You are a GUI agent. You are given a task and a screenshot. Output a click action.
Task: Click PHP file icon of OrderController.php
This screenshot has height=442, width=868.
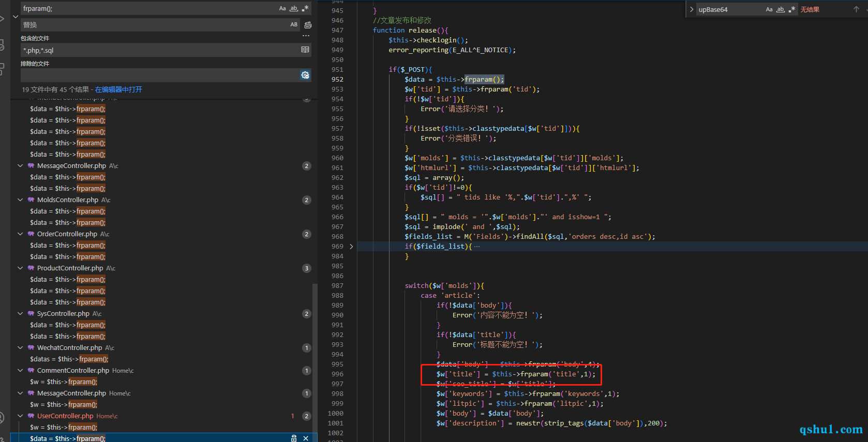[31, 234]
